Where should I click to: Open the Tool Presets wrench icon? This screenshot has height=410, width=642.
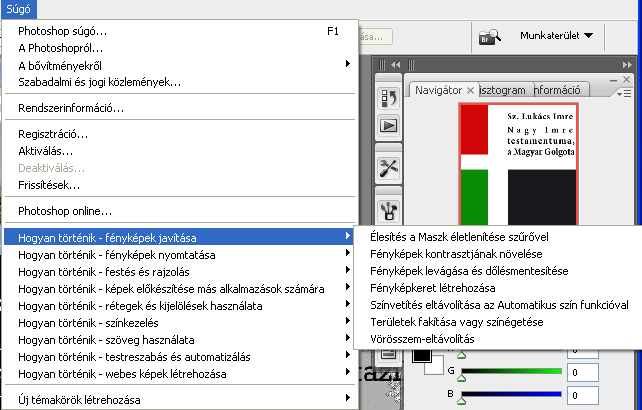point(389,168)
